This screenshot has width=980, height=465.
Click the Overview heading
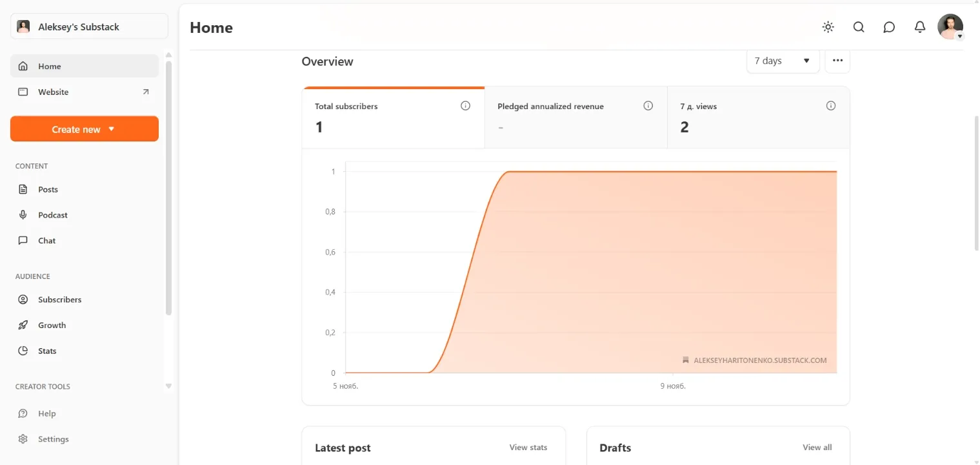tap(328, 61)
